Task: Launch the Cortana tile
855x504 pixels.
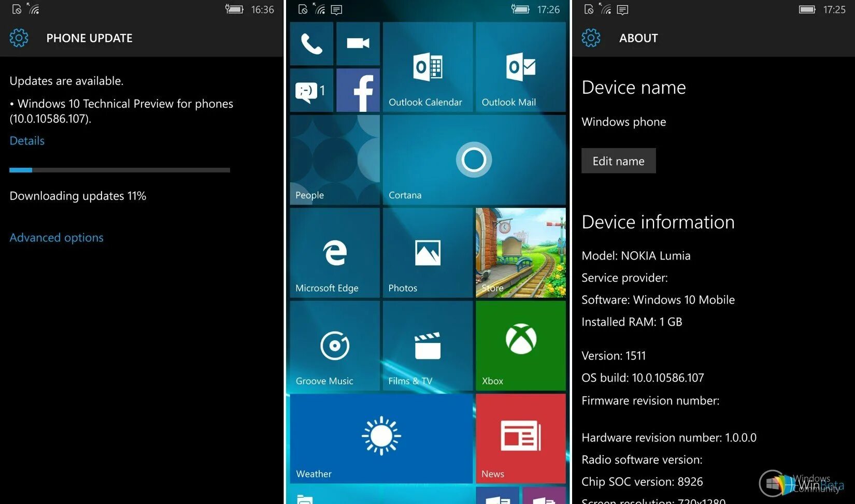Action: point(474,160)
